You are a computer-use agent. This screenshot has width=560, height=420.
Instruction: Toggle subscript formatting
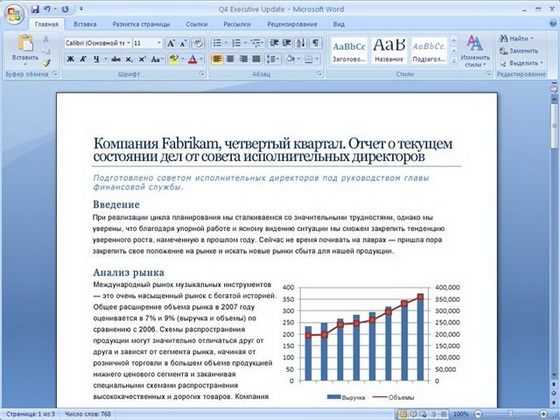point(129,59)
